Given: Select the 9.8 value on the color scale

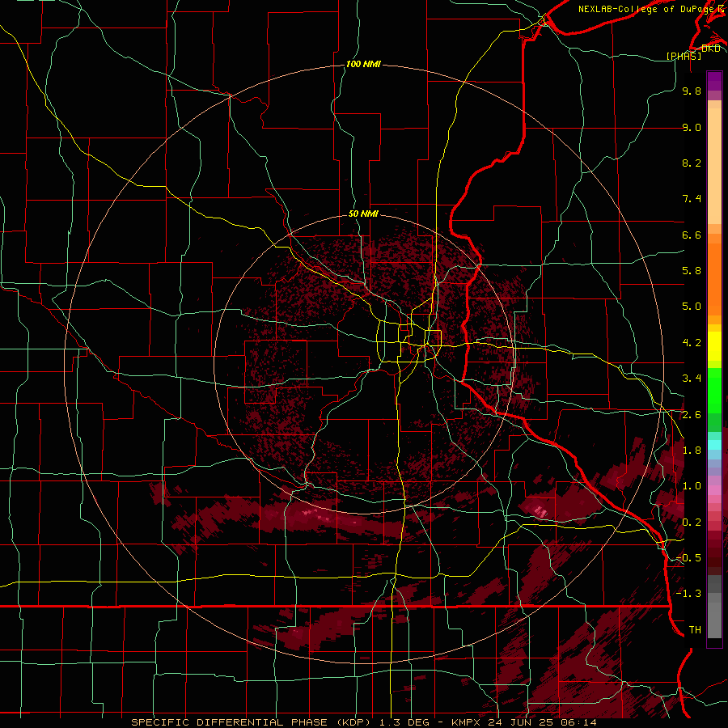Looking at the screenshot, I should (692, 91).
